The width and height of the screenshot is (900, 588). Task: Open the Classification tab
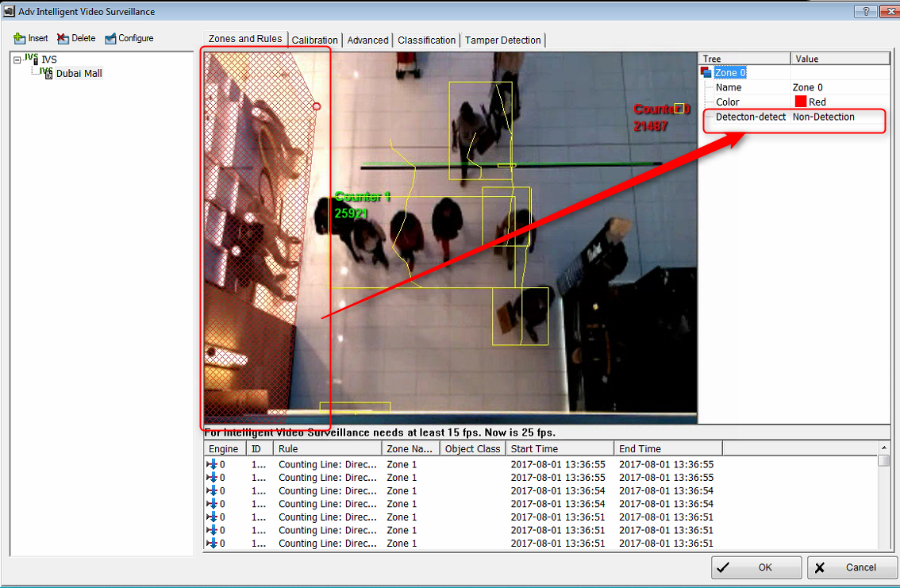point(426,40)
